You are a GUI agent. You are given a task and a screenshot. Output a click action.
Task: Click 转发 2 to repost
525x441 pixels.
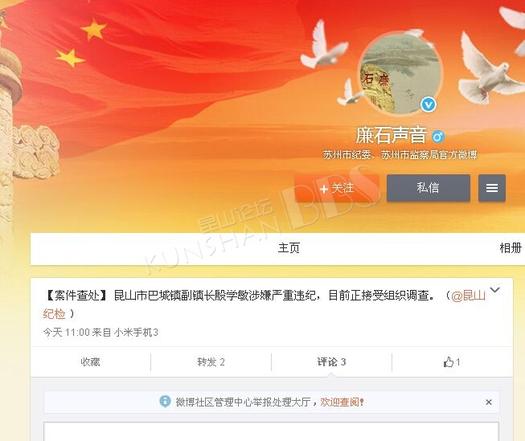pos(211,362)
